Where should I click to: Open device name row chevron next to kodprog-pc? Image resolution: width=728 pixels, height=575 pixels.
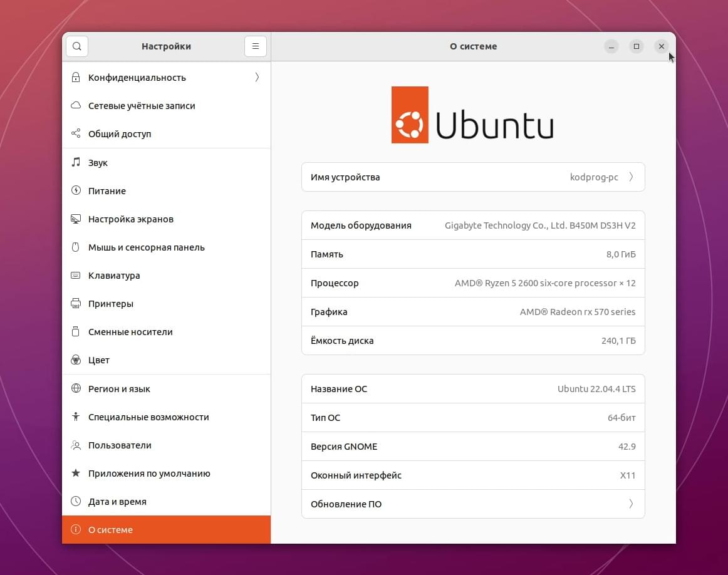pyautogui.click(x=631, y=177)
